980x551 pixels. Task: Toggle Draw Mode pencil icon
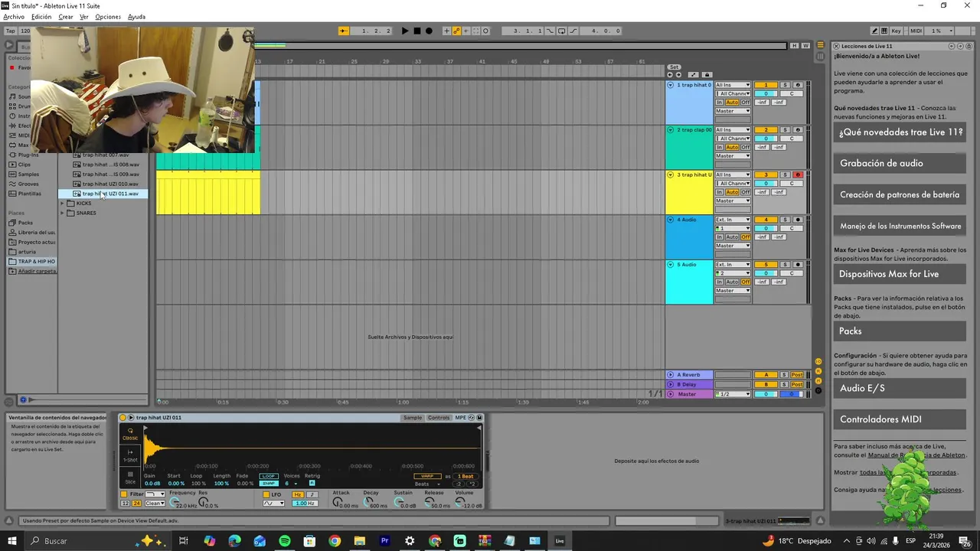(875, 31)
